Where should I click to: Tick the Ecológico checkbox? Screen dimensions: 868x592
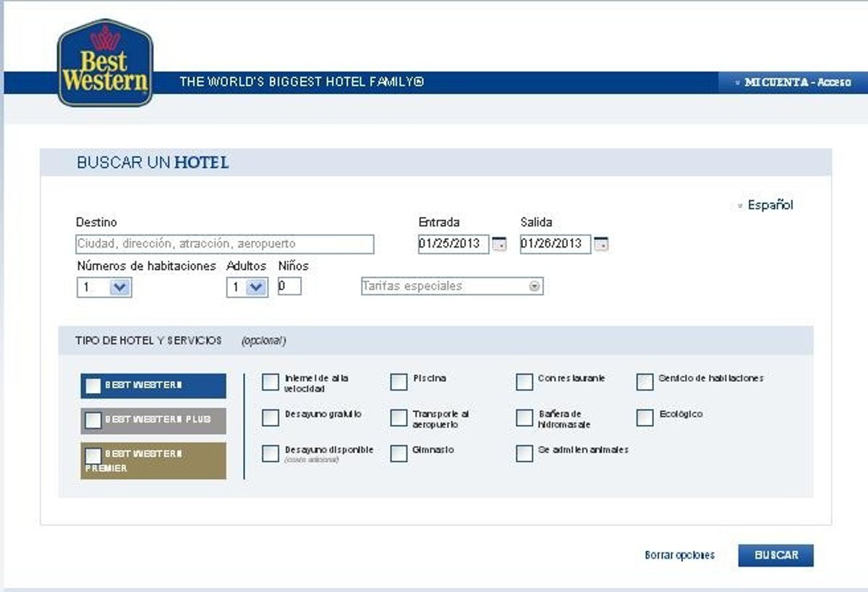click(x=644, y=418)
